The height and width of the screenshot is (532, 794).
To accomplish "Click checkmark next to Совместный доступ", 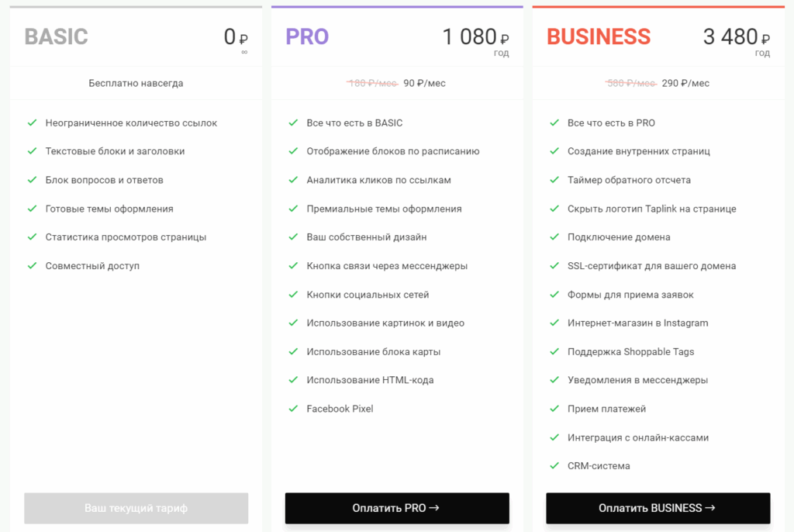I will coord(32,265).
